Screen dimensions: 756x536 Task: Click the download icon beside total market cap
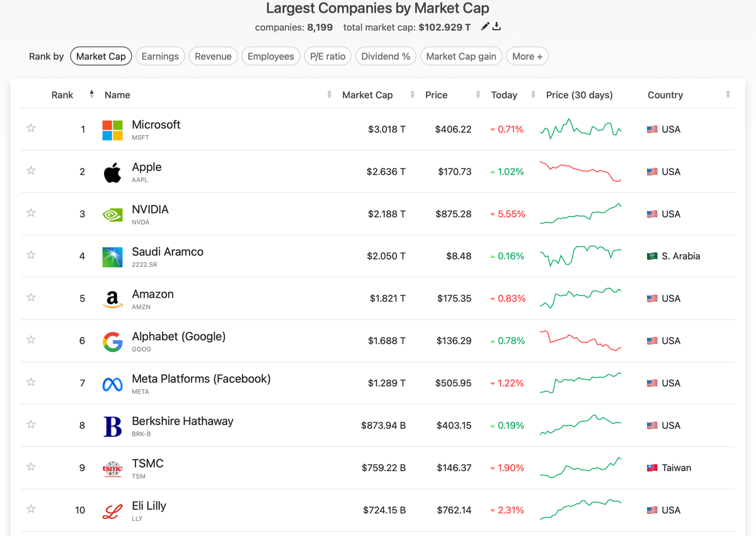point(496,26)
